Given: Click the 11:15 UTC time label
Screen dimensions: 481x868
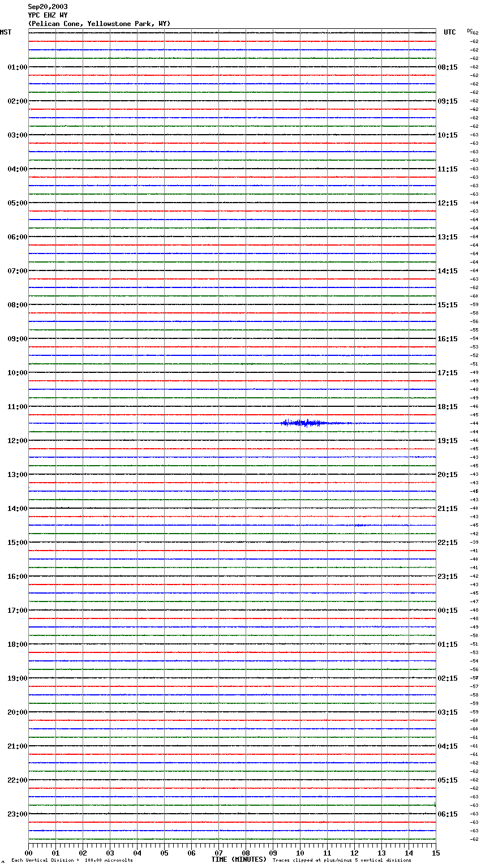Looking at the screenshot, I should click(x=448, y=169).
